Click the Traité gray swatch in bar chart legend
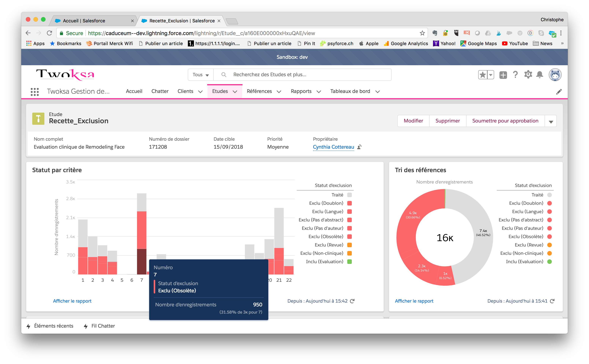The height and width of the screenshot is (364, 589). (x=350, y=195)
